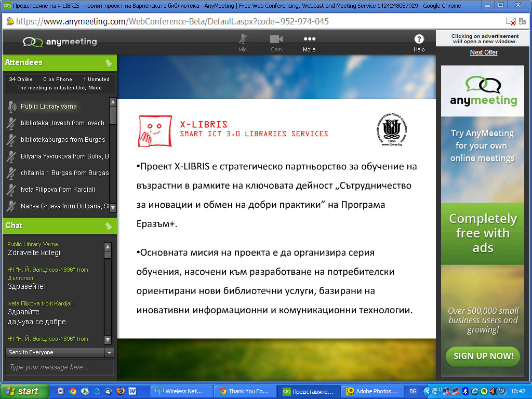
Task: Click the AnyMeeting logo in the advertisement
Action: click(483, 91)
